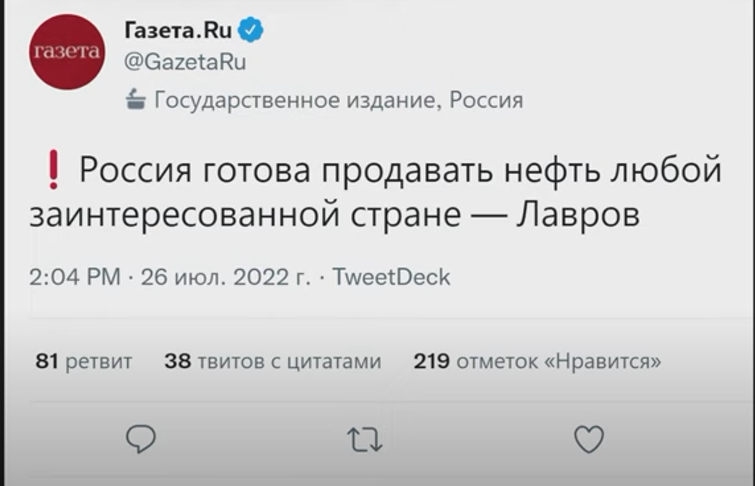This screenshot has width=755, height=486.
Task: Show the 219 отметок «Нравится» list
Action: (537, 361)
